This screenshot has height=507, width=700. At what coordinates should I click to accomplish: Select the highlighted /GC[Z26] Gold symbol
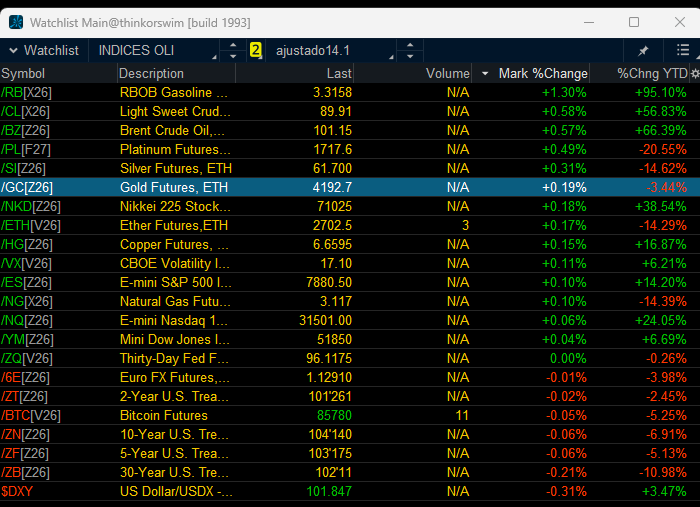(26, 187)
